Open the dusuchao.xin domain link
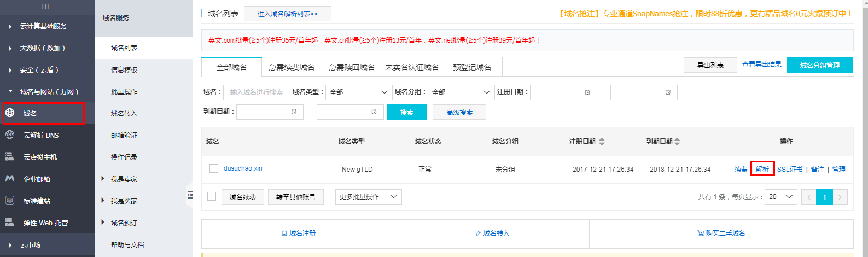 point(243,168)
